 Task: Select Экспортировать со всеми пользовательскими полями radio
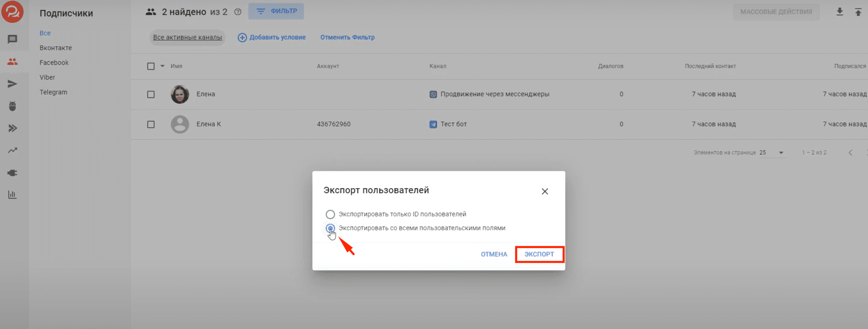[330, 228]
